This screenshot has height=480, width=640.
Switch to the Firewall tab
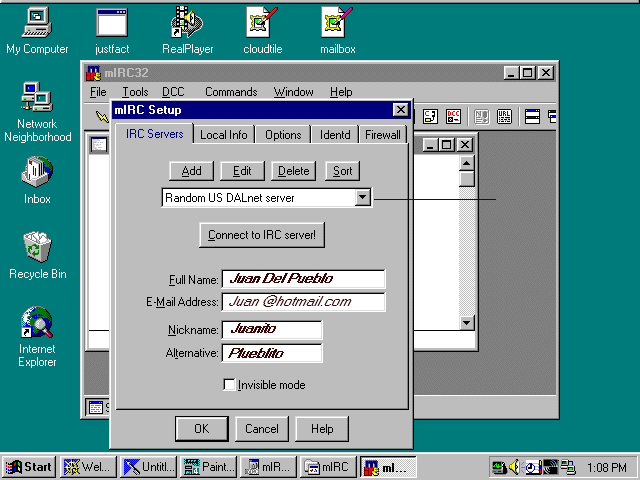(383, 135)
